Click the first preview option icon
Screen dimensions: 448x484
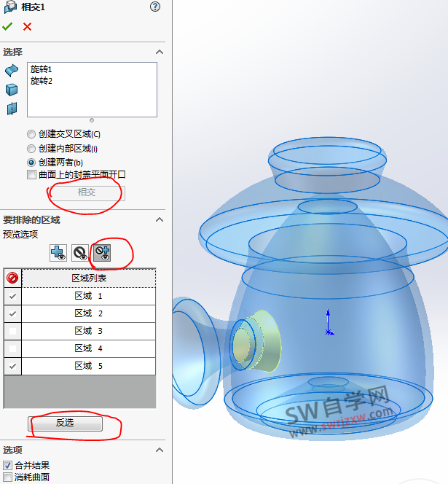[58, 252]
